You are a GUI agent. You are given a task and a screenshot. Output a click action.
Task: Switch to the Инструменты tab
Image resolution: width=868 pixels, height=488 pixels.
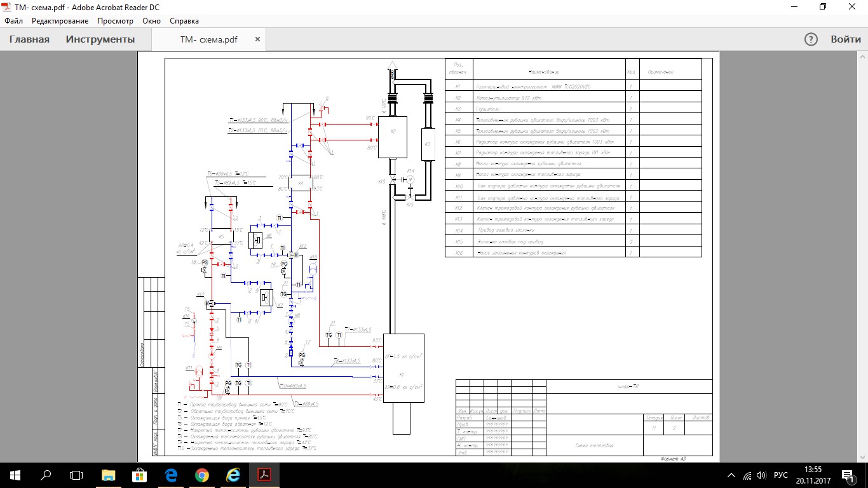click(100, 39)
